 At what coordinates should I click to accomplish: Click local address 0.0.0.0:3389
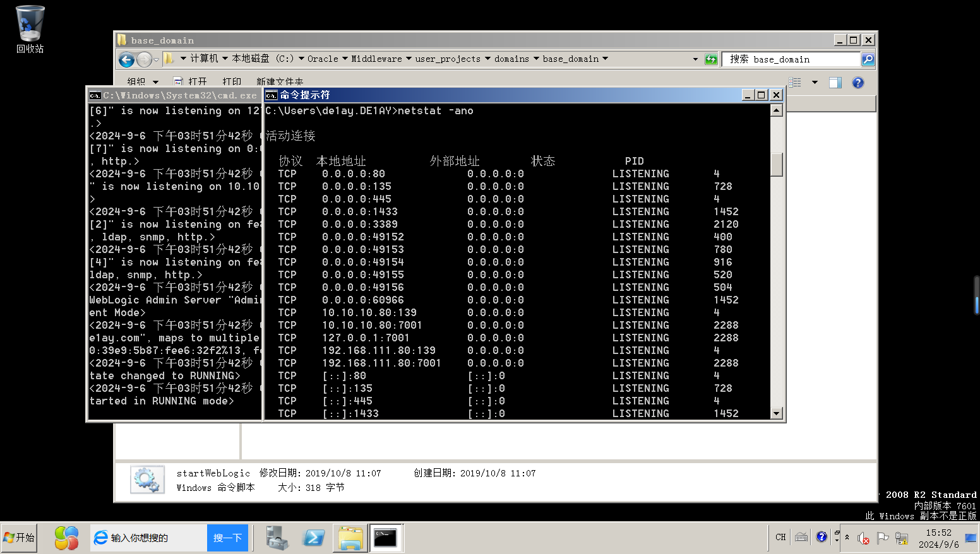[x=360, y=224]
